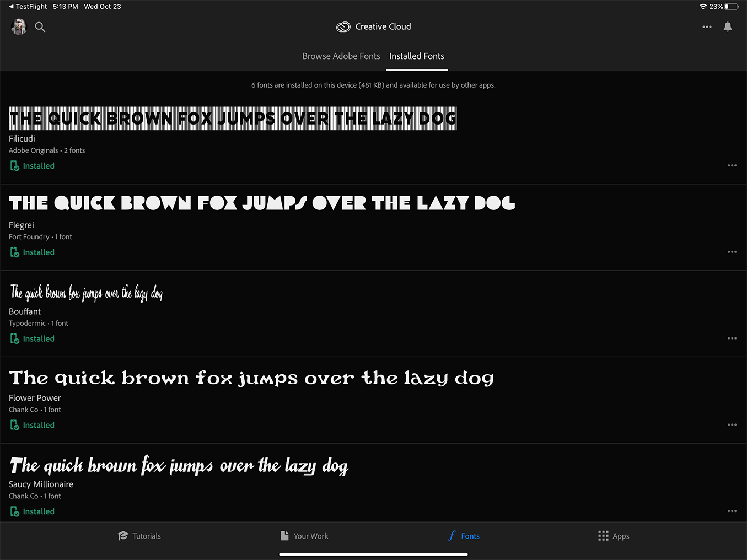The height and width of the screenshot is (560, 747).
Task: Tap 'Adobe Originals · 2 fonts' text
Action: point(47,150)
